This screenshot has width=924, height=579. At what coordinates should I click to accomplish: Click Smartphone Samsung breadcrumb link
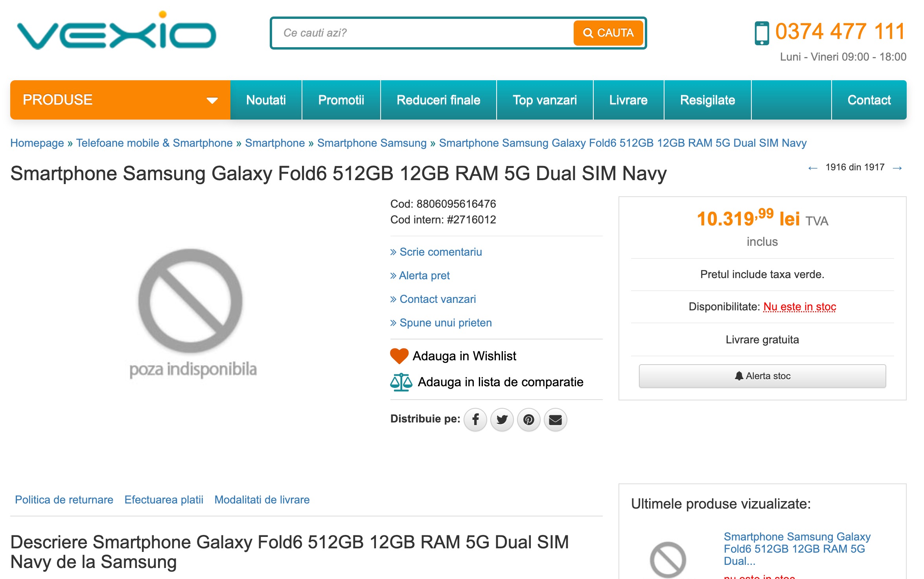[372, 143]
